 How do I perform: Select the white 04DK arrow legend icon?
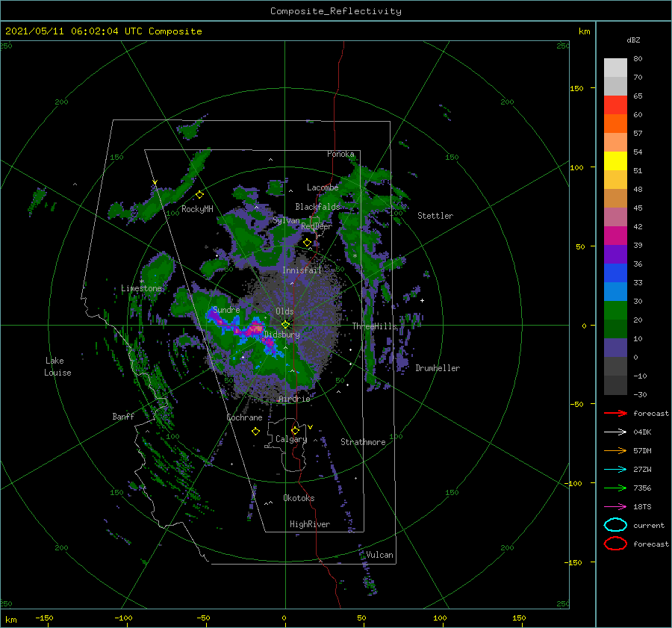[615, 432]
